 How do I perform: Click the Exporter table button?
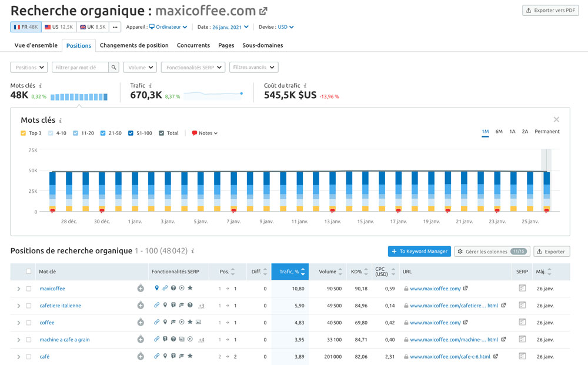[552, 252]
